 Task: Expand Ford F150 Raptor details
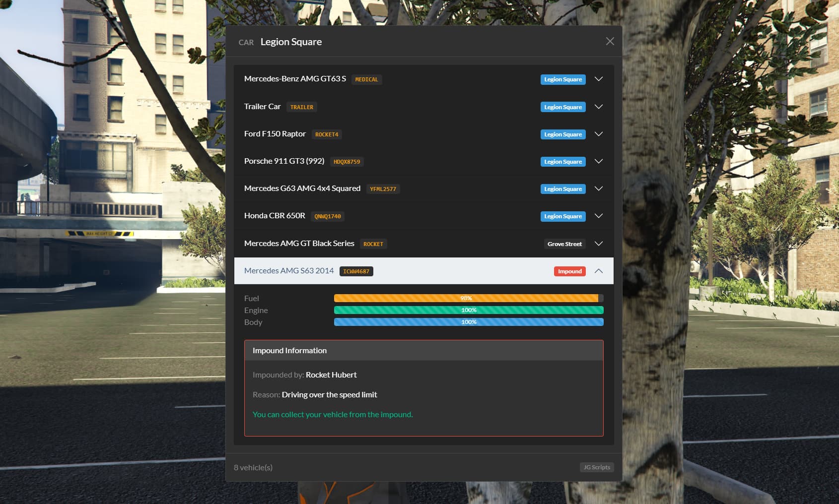tap(599, 134)
